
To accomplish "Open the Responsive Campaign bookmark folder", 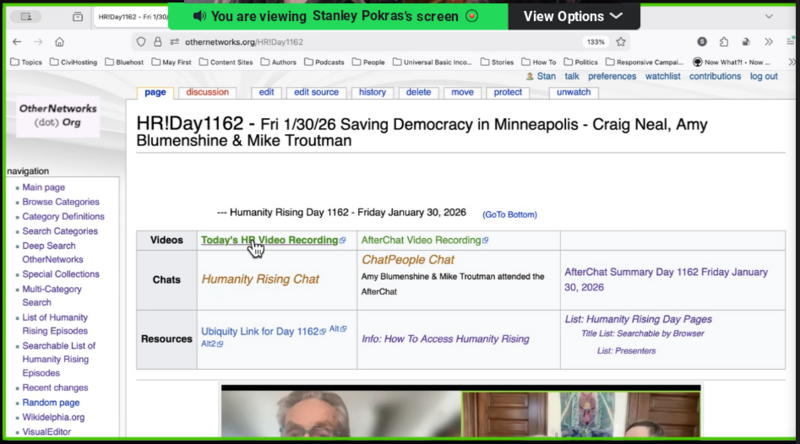I will [644, 62].
